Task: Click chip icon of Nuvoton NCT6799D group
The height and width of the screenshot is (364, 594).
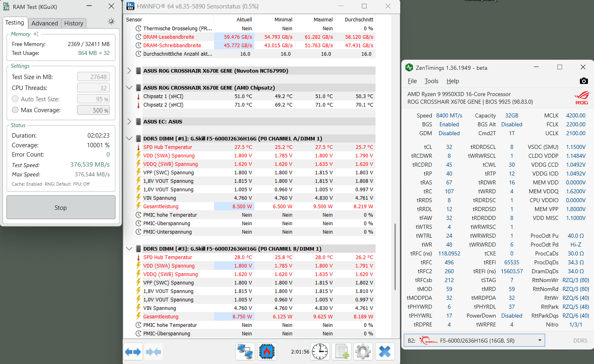Action: coord(139,71)
